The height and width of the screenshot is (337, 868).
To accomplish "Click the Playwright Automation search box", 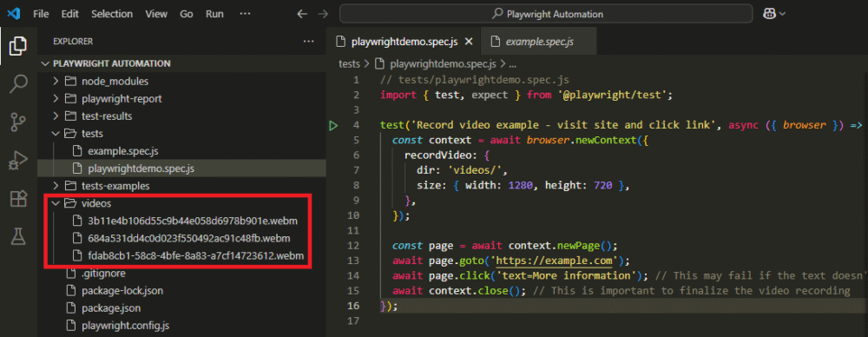I will click(x=546, y=14).
